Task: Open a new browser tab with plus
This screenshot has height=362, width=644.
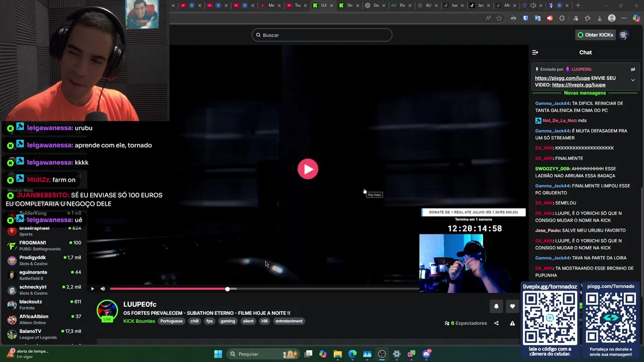Action: coord(578,6)
